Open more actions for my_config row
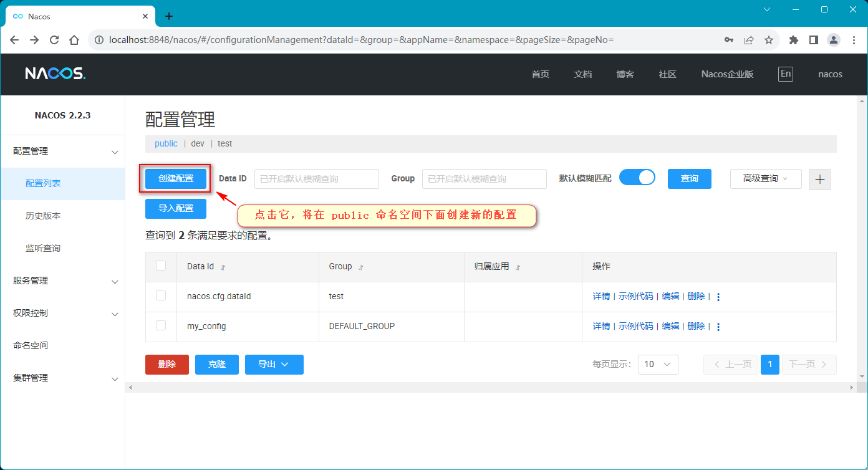 (718, 327)
